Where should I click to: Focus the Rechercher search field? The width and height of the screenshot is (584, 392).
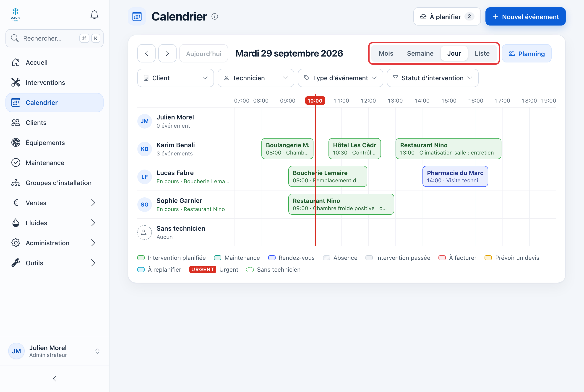[x=55, y=38]
